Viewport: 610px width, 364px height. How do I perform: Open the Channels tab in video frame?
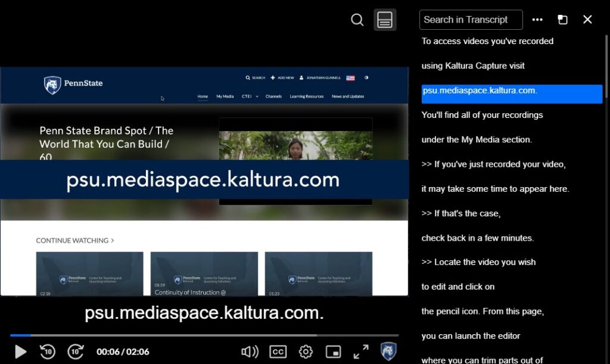[273, 97]
